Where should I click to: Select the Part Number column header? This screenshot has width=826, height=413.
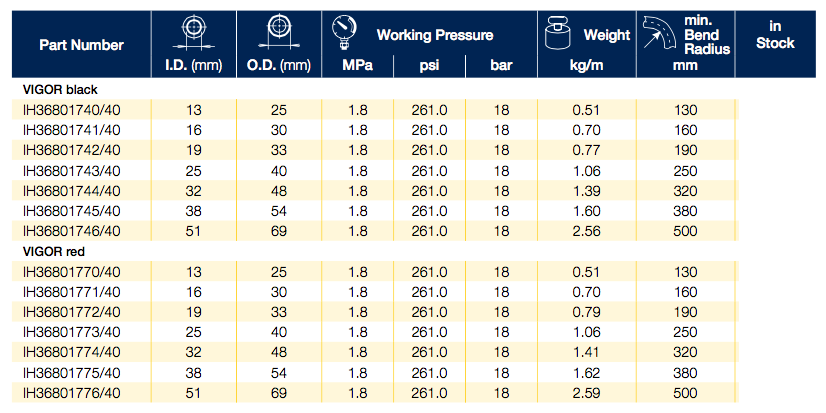pyautogui.click(x=82, y=45)
